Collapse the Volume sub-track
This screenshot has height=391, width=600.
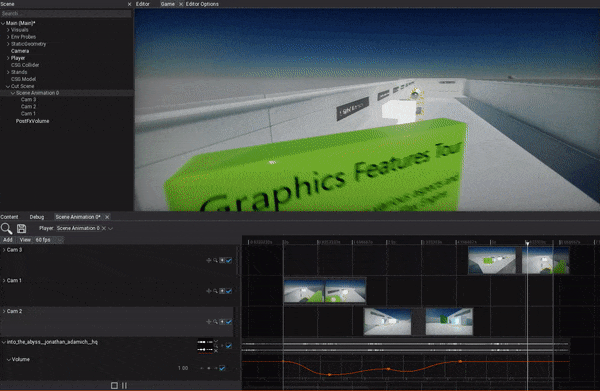tap(9, 360)
